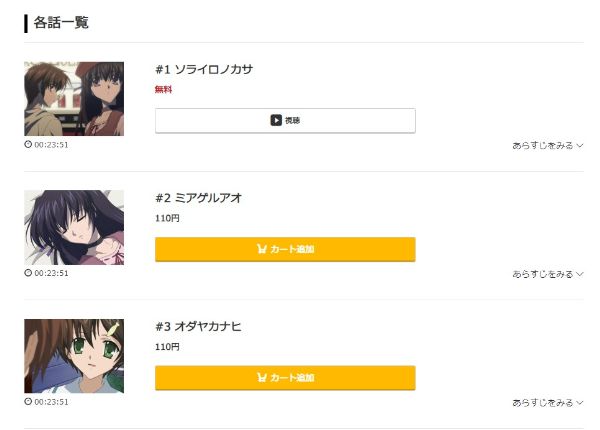Open the episode #1 thumbnail image
600x430 pixels.
pyautogui.click(x=74, y=99)
